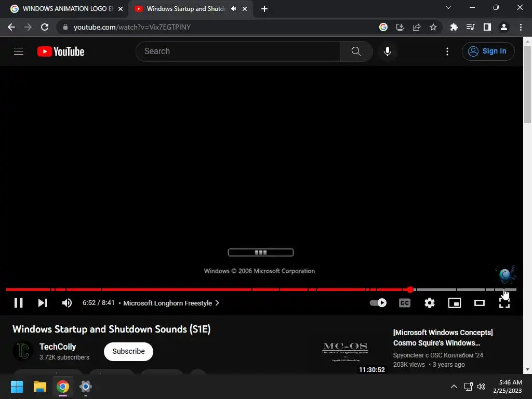Subscribe to TechColly channel
Image resolution: width=532 pixels, height=399 pixels.
(128, 352)
